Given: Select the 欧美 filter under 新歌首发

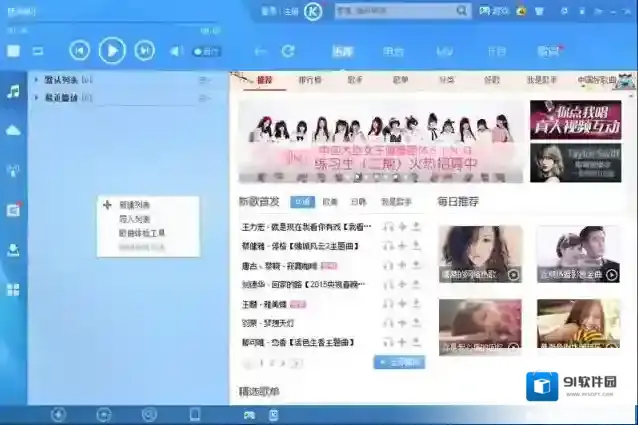Looking at the screenshot, I should click(x=330, y=202).
